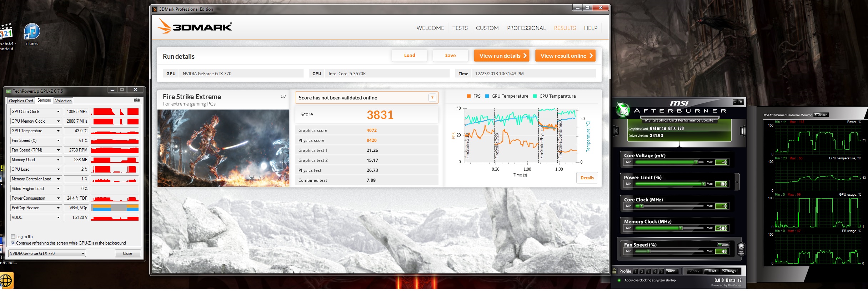Click the GPU-Z title bar app icon

[8, 91]
